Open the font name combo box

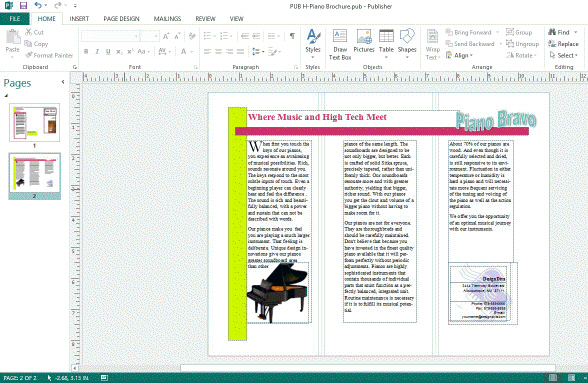(x=110, y=36)
